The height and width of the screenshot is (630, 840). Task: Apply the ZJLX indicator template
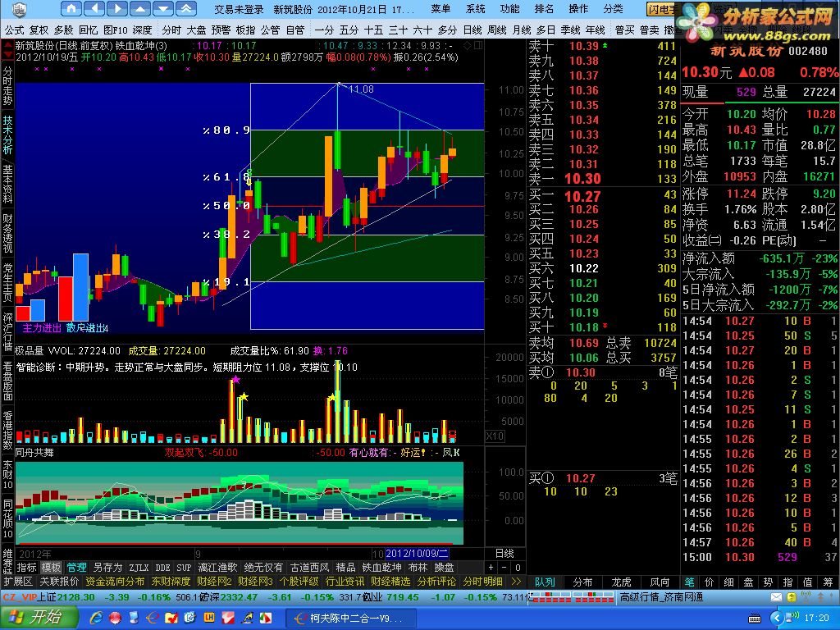point(139,568)
